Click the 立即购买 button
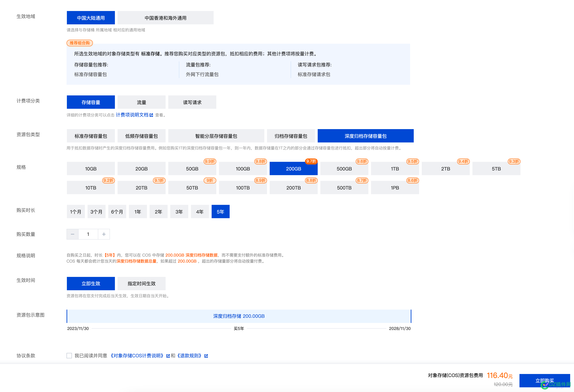The height and width of the screenshot is (392, 574). point(545,381)
